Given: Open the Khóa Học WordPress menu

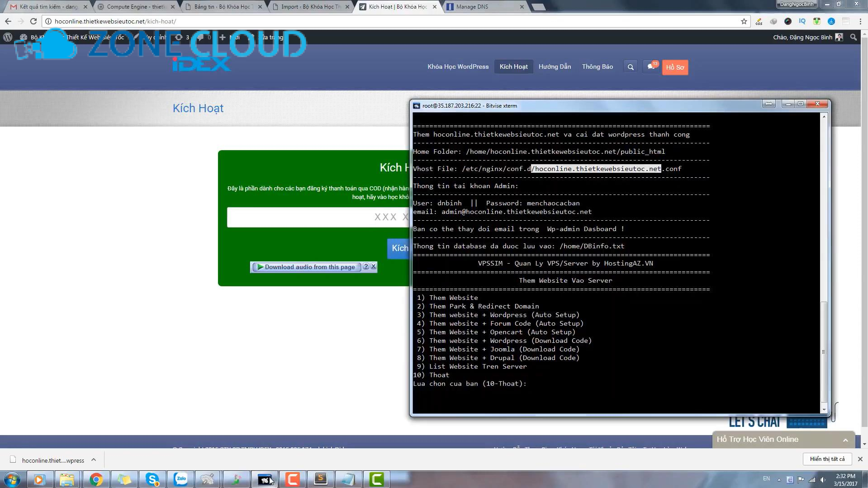Looking at the screenshot, I should pos(458,66).
